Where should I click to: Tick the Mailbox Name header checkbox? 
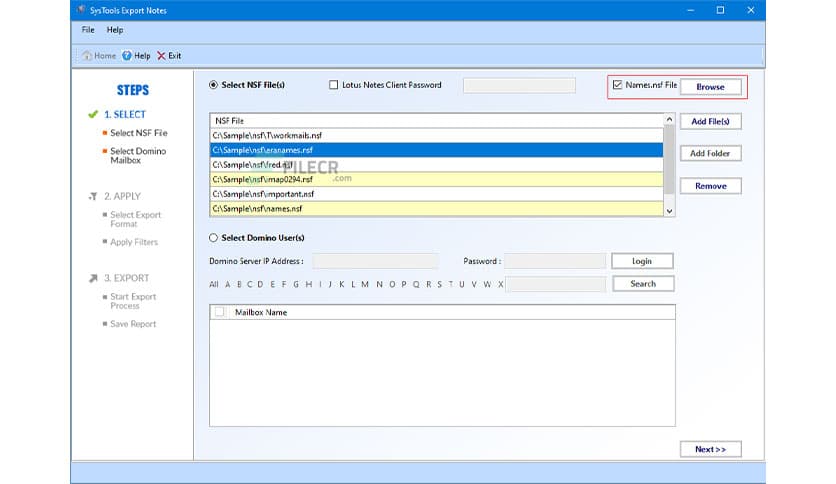220,312
